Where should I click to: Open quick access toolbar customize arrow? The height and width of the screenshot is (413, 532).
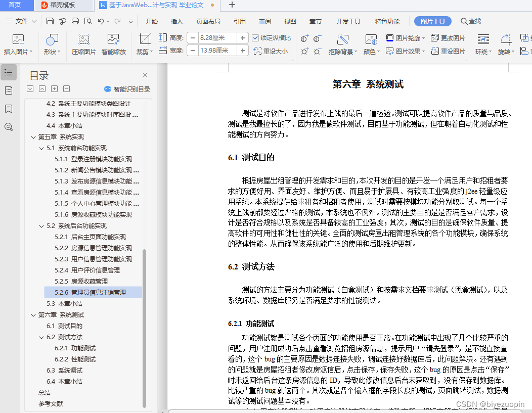pos(130,21)
